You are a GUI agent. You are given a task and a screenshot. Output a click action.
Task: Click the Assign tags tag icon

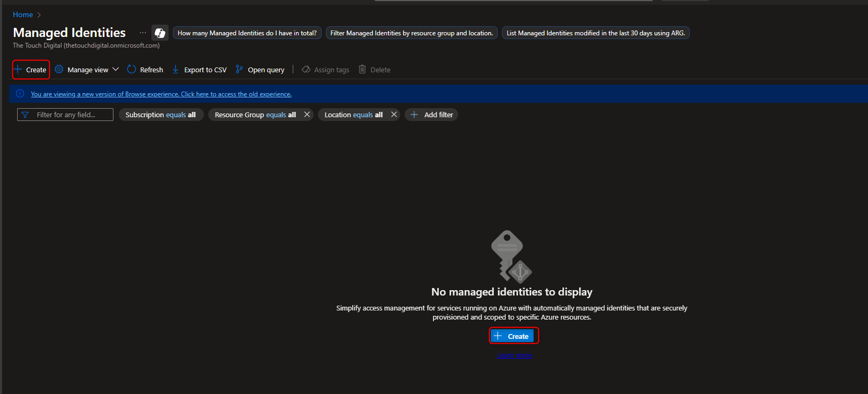(x=306, y=70)
